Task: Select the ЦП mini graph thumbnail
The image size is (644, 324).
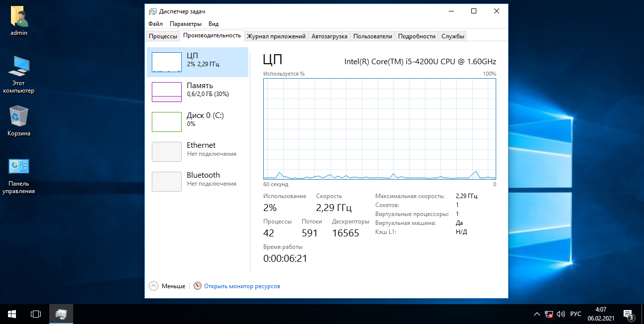Action: pos(167,62)
